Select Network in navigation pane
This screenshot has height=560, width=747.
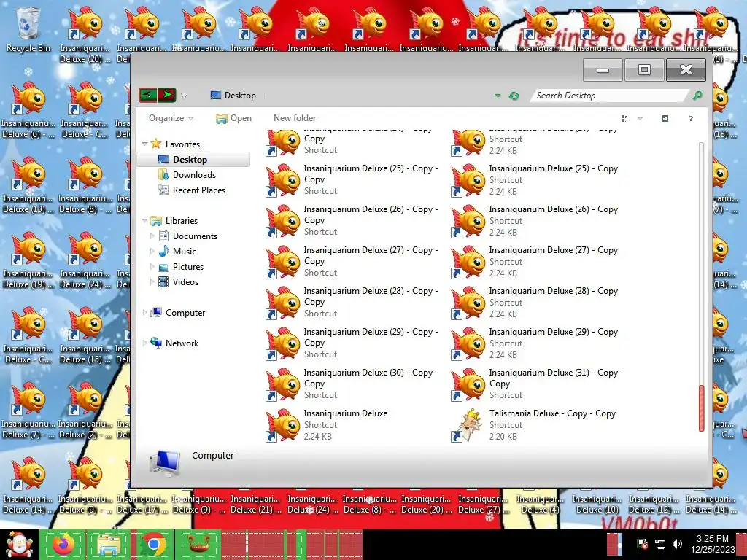182,343
